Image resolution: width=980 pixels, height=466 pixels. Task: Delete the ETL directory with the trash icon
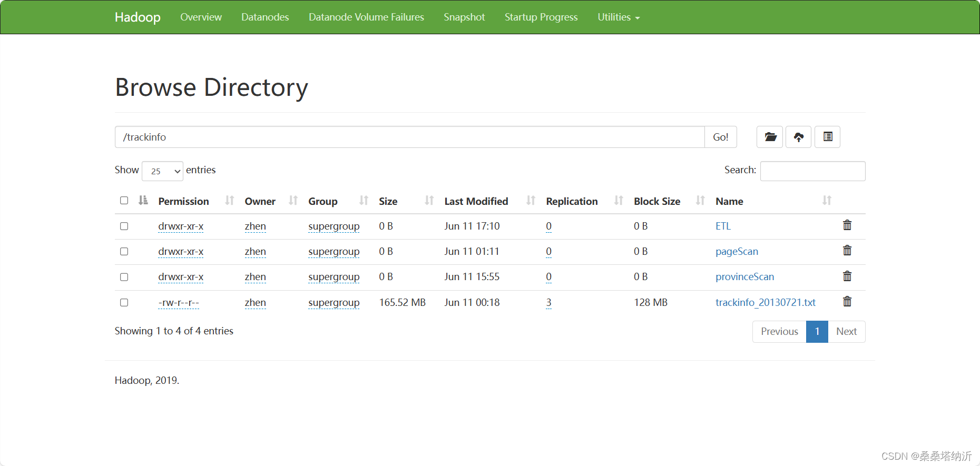coord(847,225)
